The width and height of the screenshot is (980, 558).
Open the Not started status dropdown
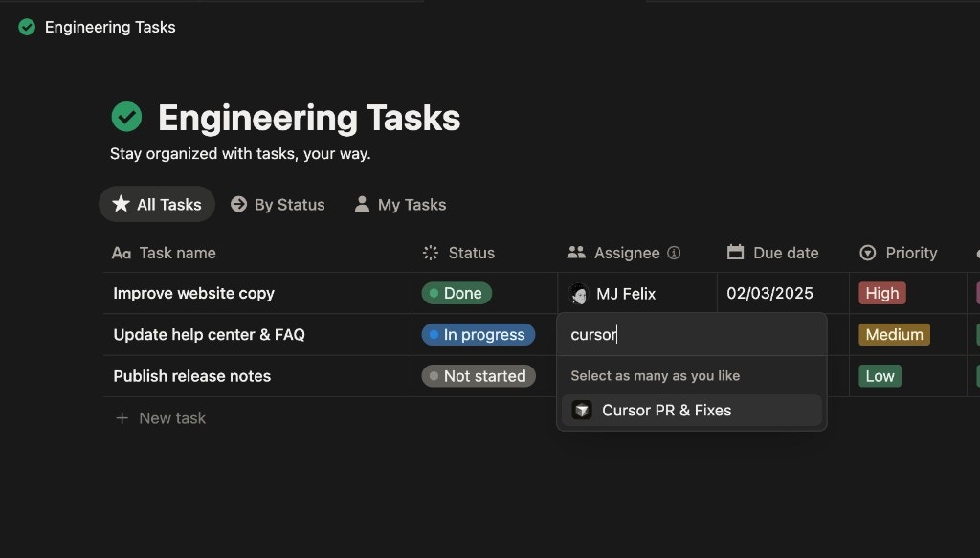tap(478, 376)
